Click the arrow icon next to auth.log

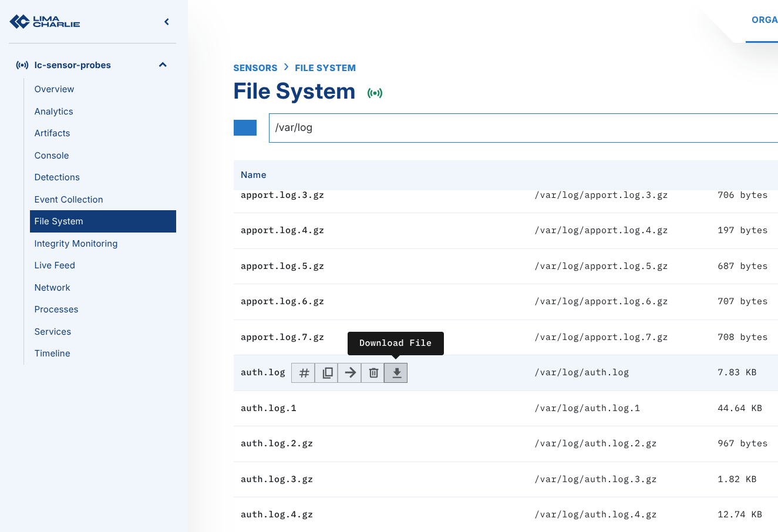coord(350,373)
